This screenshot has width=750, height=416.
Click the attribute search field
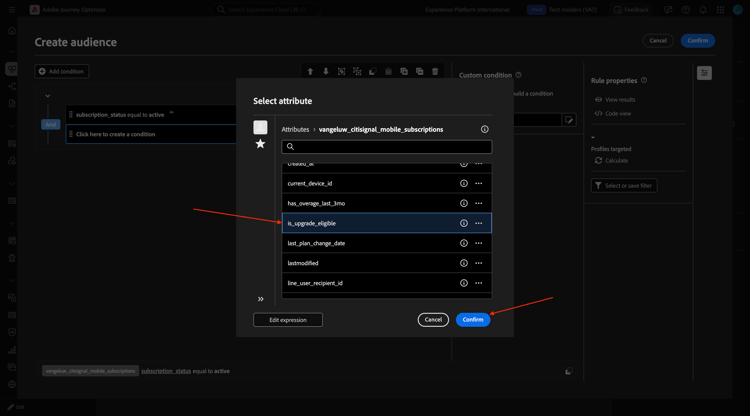point(390,147)
